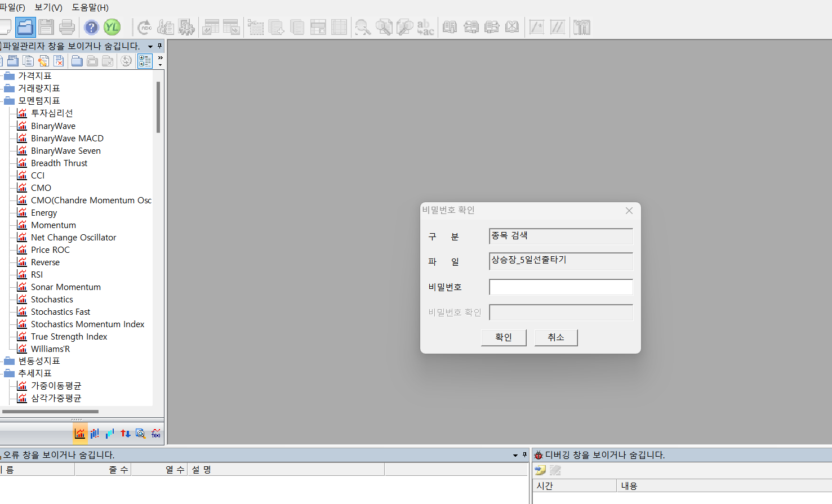832x504 pixels.
Task: Click the file tree vertical scrollbar
Action: [x=158, y=107]
